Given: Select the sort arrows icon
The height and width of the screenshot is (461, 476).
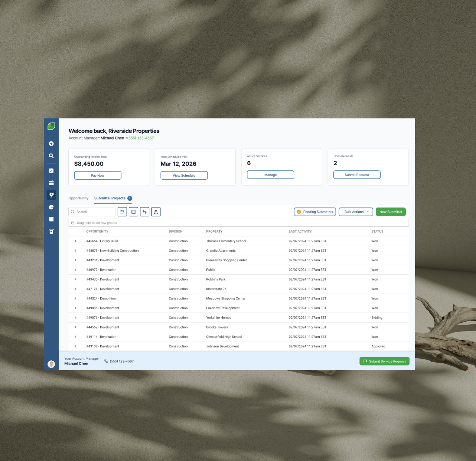Looking at the screenshot, I should coord(144,212).
